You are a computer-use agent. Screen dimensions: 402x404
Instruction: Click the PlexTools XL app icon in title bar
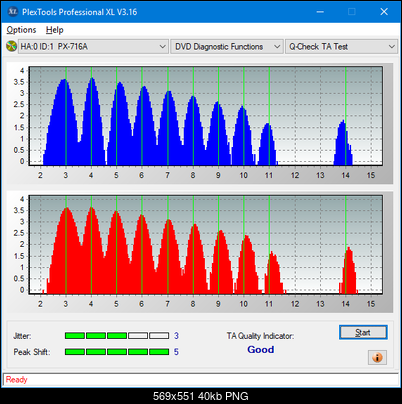[x=12, y=12]
